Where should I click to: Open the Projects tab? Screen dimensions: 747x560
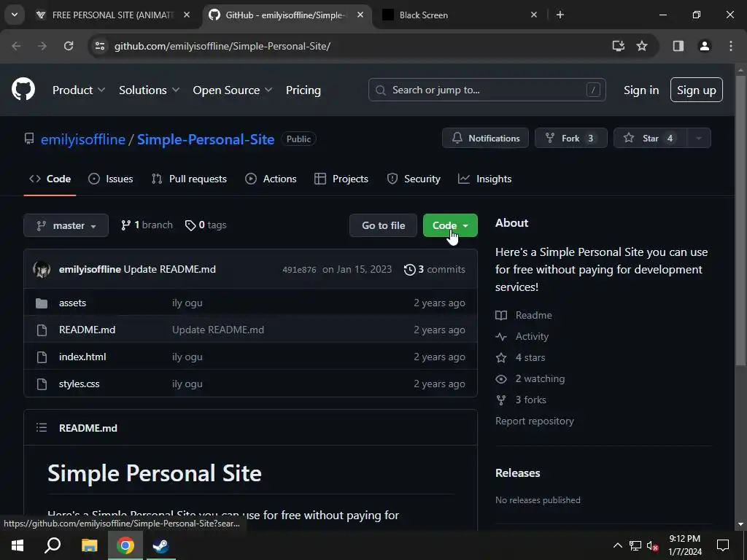point(341,179)
